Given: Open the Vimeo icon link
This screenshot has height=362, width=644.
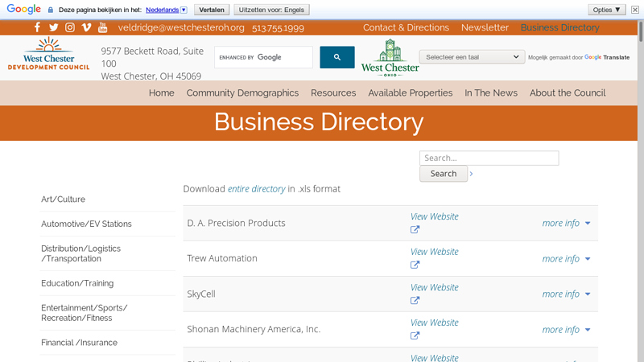Looking at the screenshot, I should tap(86, 27).
